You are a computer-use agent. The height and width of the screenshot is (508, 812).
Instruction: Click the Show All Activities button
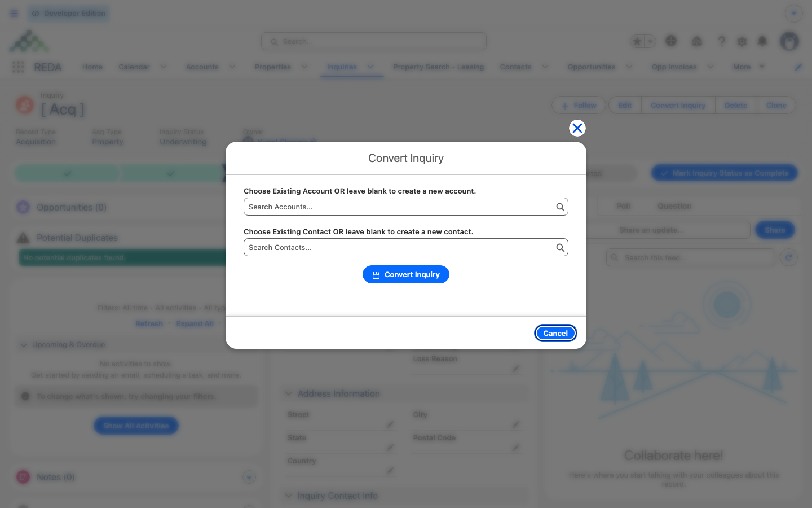[136, 426]
